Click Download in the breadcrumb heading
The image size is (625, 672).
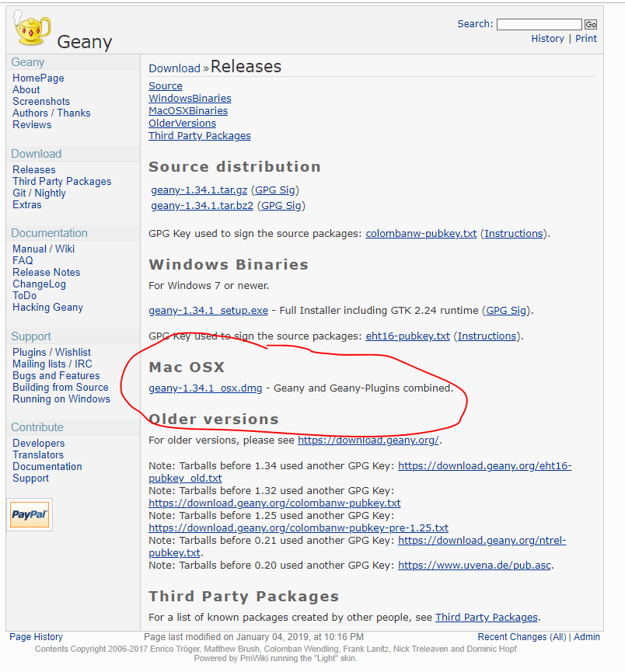[x=174, y=68]
